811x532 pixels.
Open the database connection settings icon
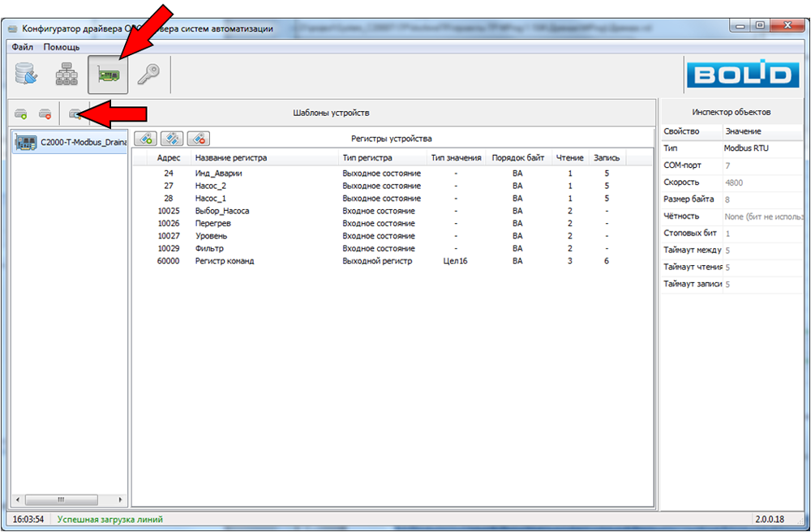(27, 75)
